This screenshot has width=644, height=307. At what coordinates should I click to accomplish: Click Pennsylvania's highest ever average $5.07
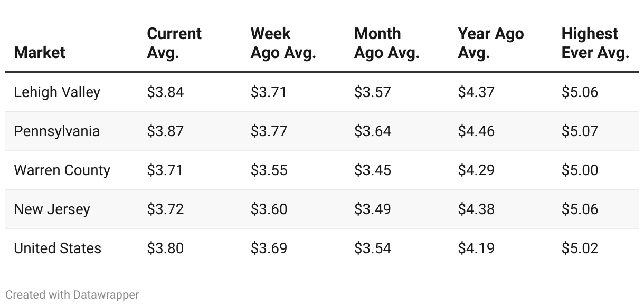coord(580,131)
